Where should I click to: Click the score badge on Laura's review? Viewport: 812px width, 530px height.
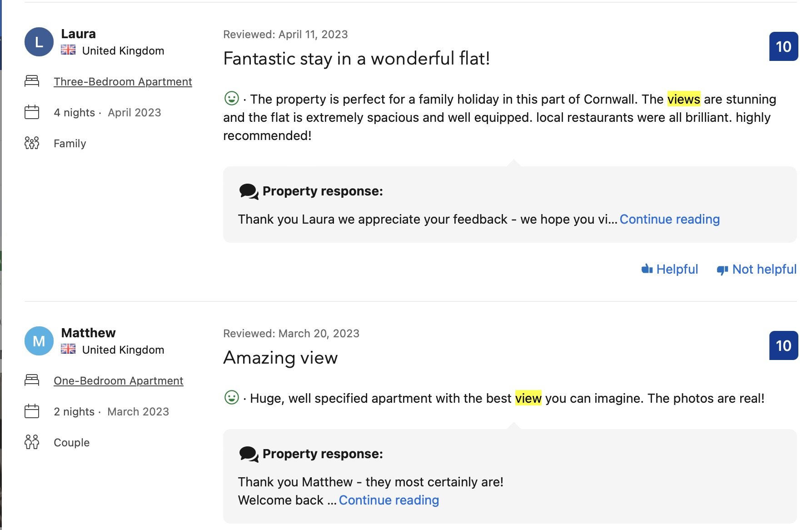(x=783, y=46)
